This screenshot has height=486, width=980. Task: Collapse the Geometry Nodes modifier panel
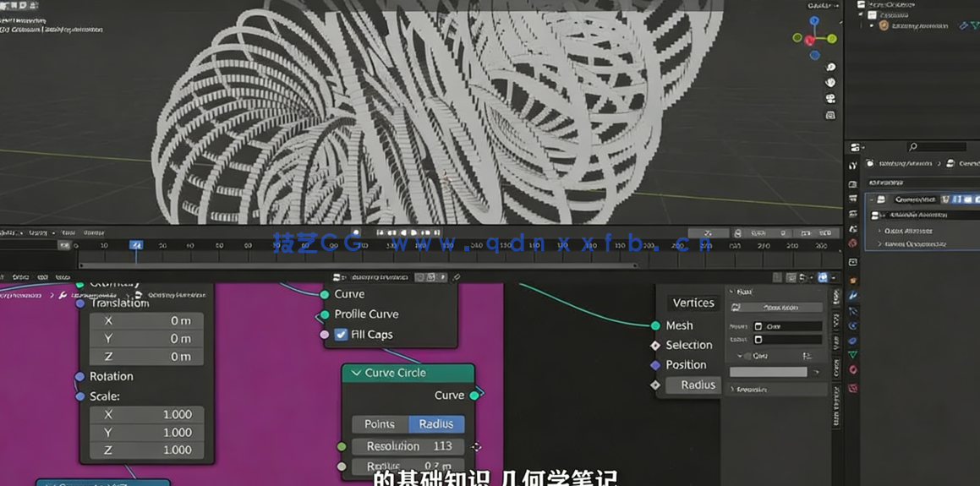point(872,199)
